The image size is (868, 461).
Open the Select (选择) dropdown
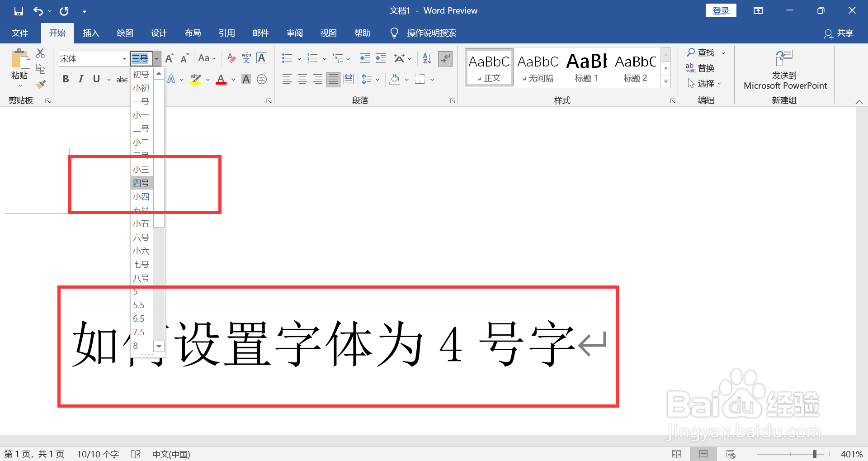704,84
